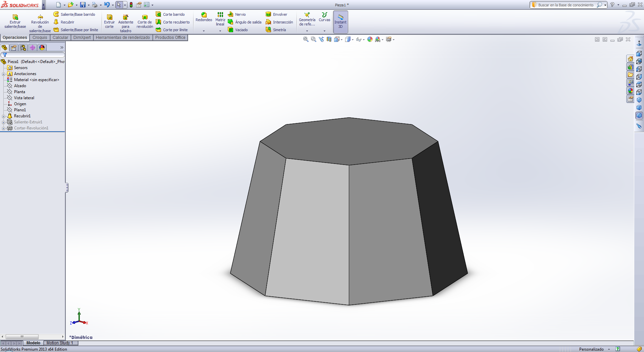The image size is (644, 352).
Task: Click the Undo icon
Action: 107,5
